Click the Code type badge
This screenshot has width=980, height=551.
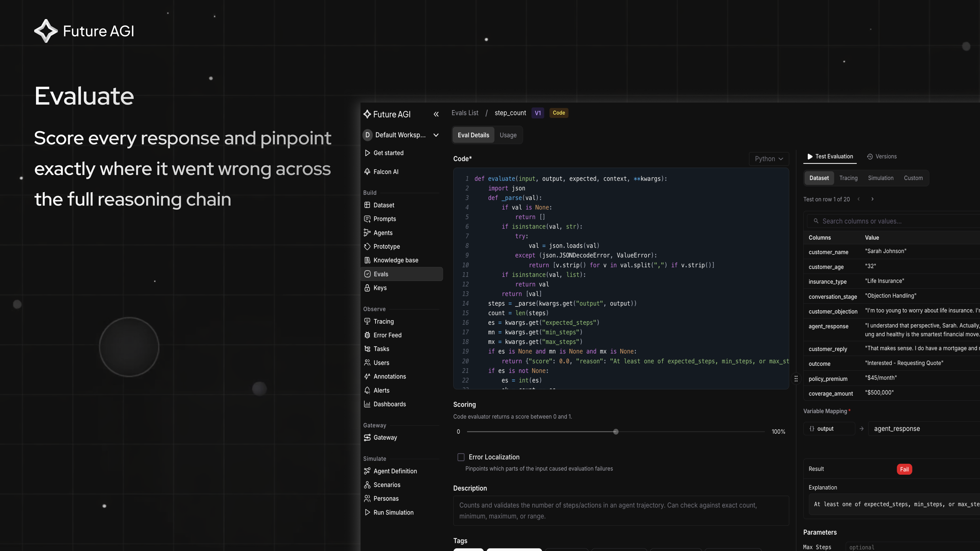pos(558,113)
